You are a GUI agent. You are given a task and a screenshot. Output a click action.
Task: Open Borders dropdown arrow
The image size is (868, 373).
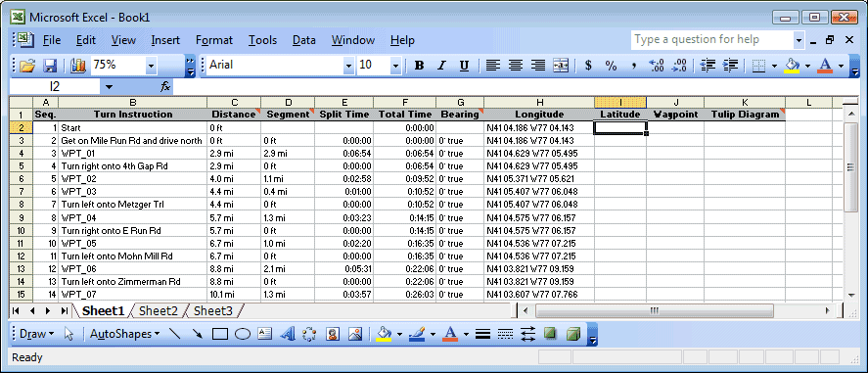tap(774, 66)
